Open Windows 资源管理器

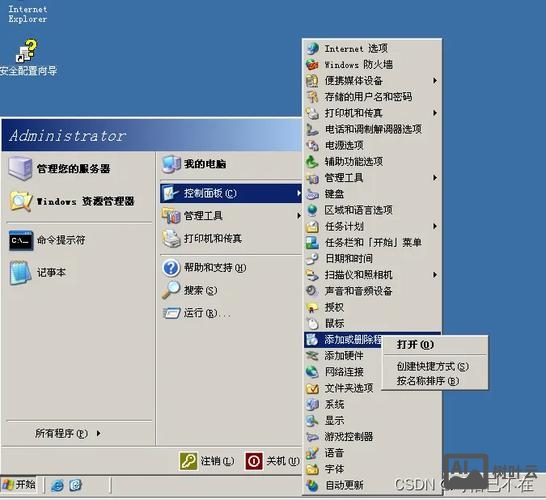coord(79,201)
